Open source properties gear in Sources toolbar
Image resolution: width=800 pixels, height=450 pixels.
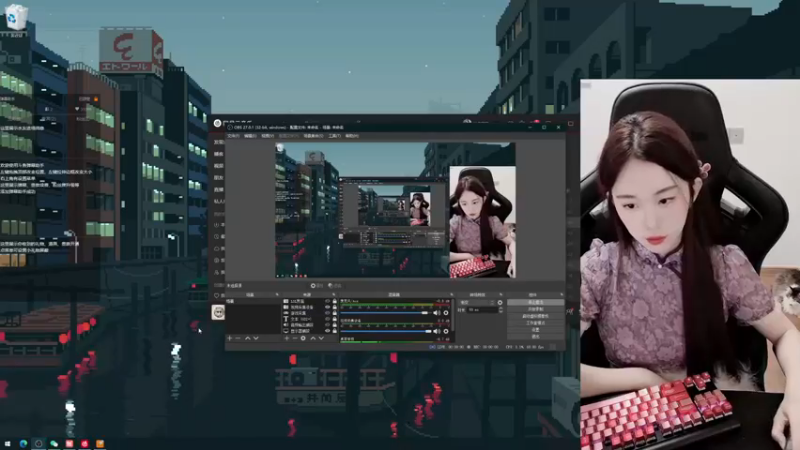[x=303, y=338]
